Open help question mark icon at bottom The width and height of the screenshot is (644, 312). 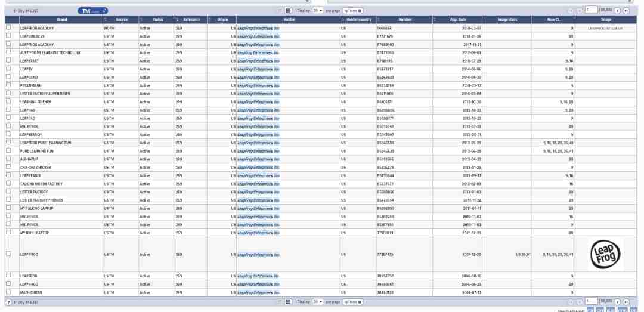pyautogui.click(x=8, y=302)
